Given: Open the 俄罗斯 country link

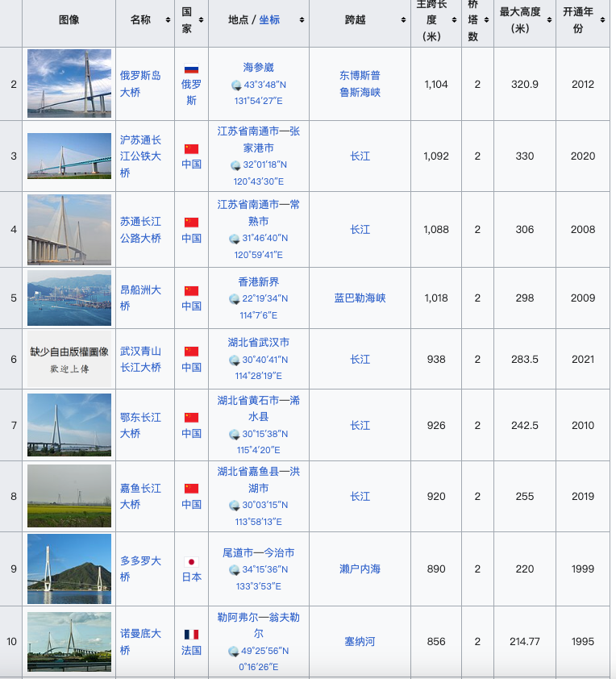Looking at the screenshot, I should tap(191, 92).
